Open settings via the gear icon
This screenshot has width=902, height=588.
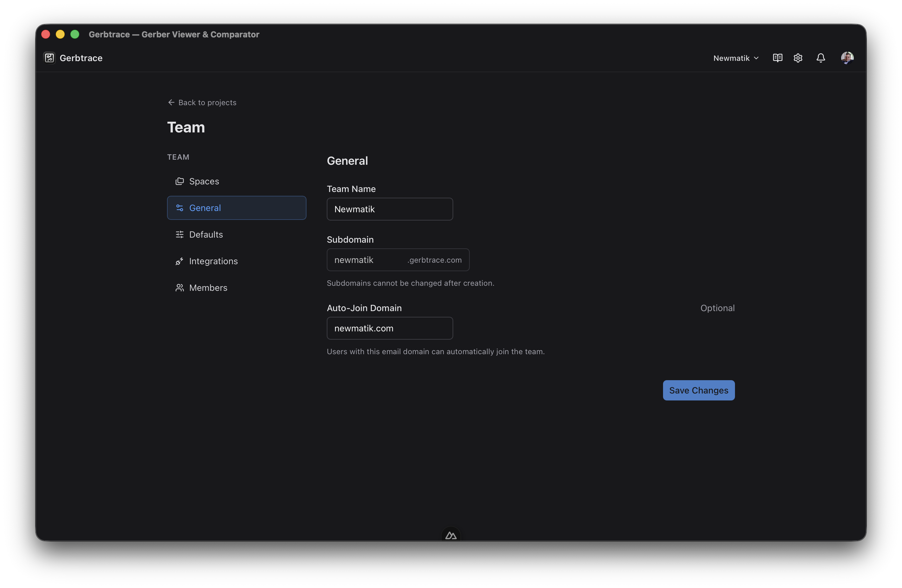(x=798, y=58)
